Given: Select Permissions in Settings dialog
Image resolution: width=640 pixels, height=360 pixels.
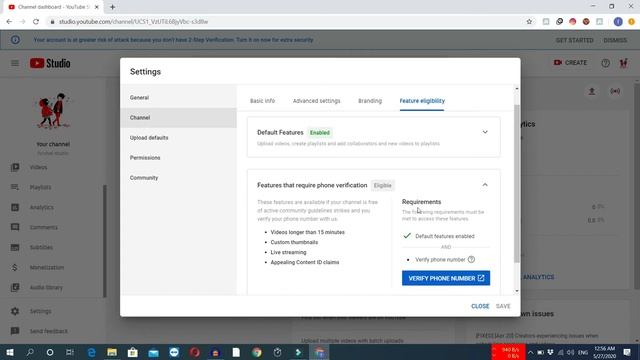Looking at the screenshot, I should pos(178,158).
